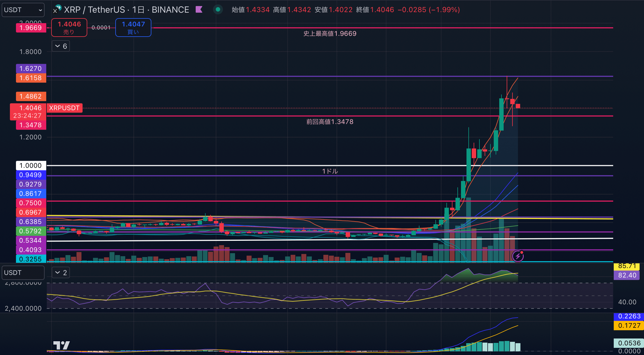The image size is (644, 355).
Task: Click the 1.4046 sell button
Action: point(69,28)
